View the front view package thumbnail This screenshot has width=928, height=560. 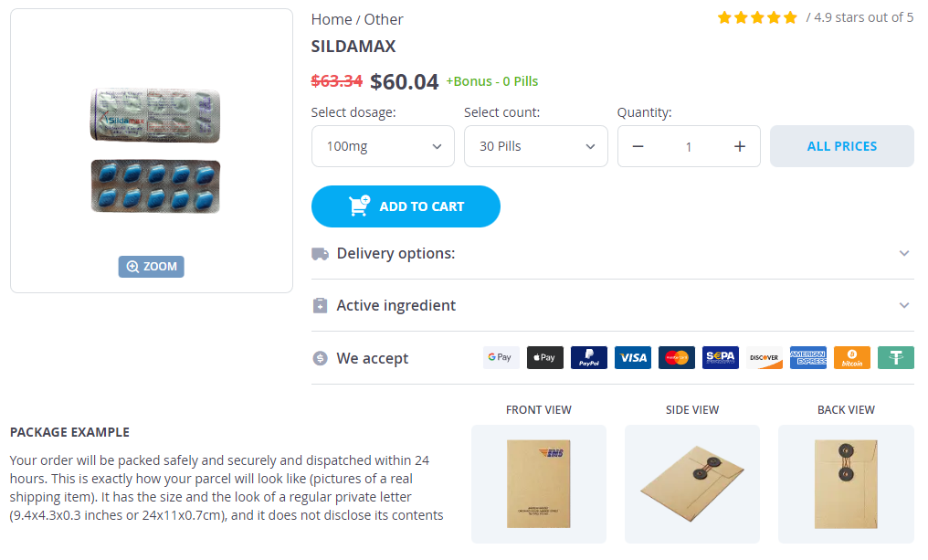tap(538, 483)
